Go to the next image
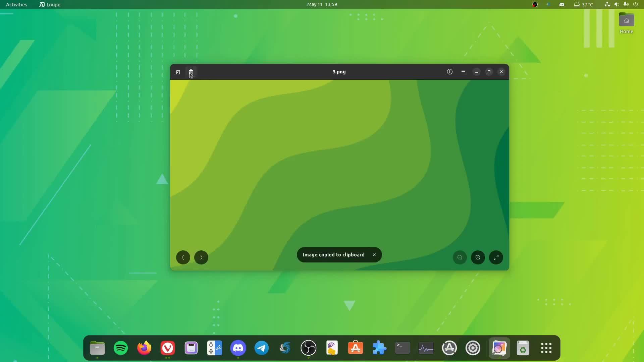The image size is (644, 362). tap(201, 257)
